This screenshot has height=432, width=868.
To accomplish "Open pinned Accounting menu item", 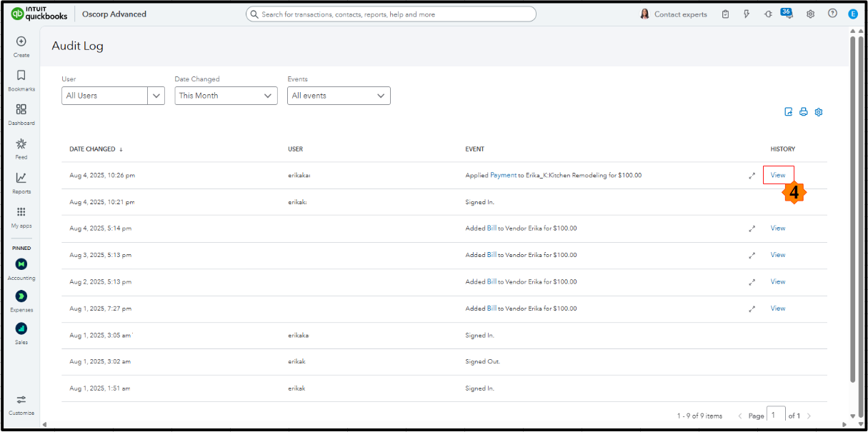I will (21, 264).
